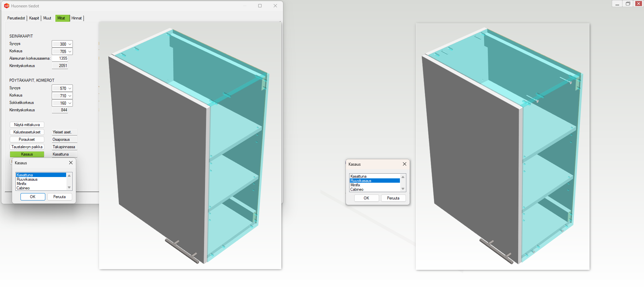Expand the Korkeus 705 dropdown

(70, 52)
